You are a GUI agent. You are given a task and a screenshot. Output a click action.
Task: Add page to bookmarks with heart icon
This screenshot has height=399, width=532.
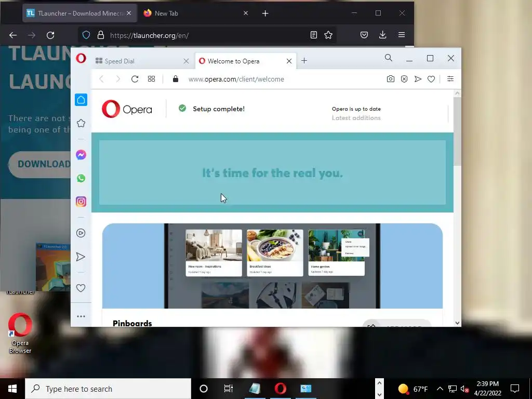(x=431, y=79)
